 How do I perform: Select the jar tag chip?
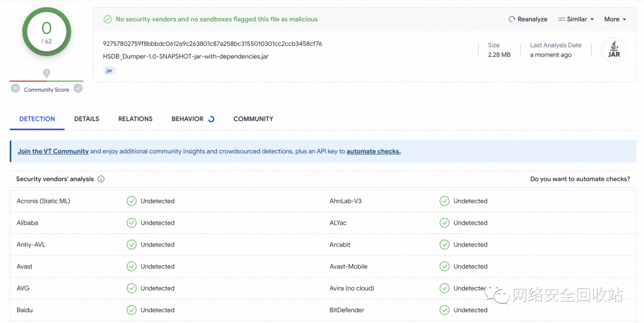tap(109, 70)
